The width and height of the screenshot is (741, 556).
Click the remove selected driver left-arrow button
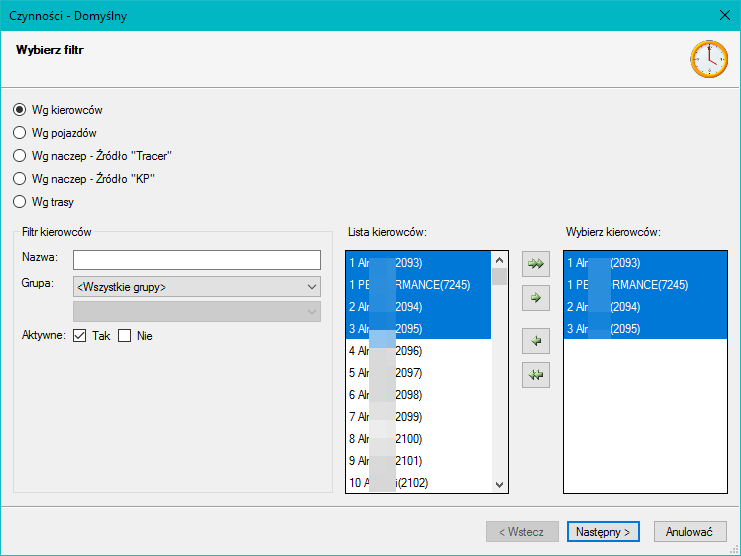537,341
